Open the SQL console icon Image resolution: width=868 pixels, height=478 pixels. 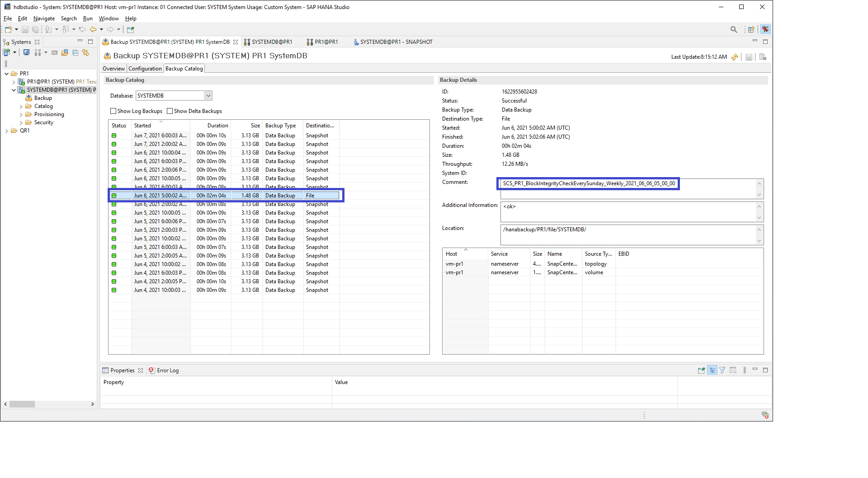click(54, 53)
